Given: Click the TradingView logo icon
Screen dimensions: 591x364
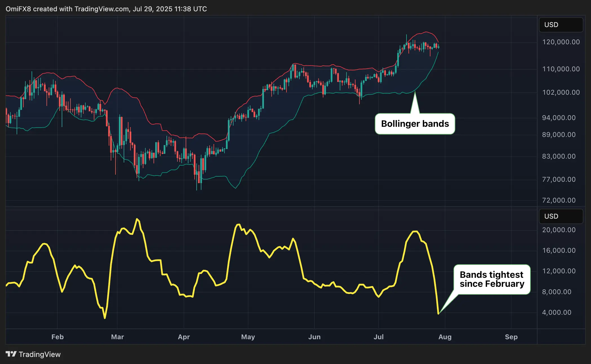Looking at the screenshot, I should (11, 354).
